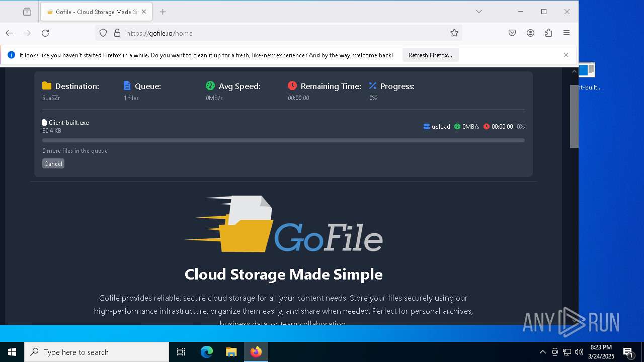Viewport: 644px width, 362px height.
Task: Click Cloud Storage Made Simple heading
Action: pyautogui.click(x=283, y=274)
